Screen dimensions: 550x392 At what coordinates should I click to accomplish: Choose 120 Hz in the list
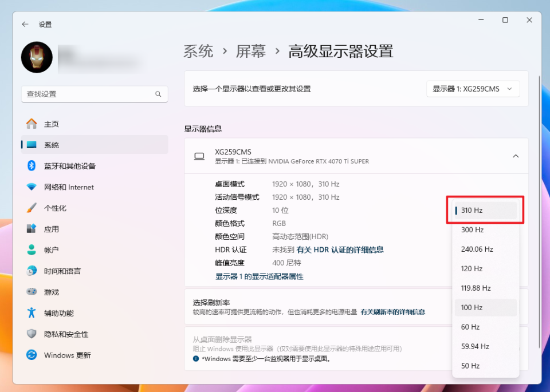tap(485, 269)
